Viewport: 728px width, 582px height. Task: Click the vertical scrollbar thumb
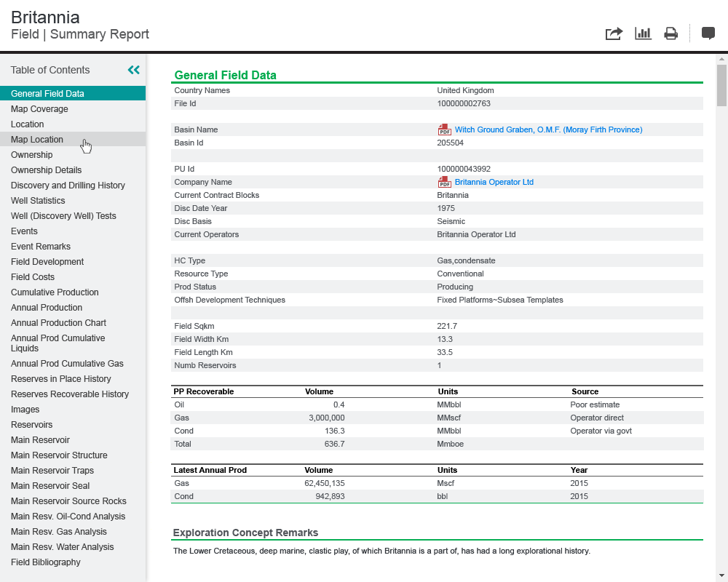coord(721,85)
